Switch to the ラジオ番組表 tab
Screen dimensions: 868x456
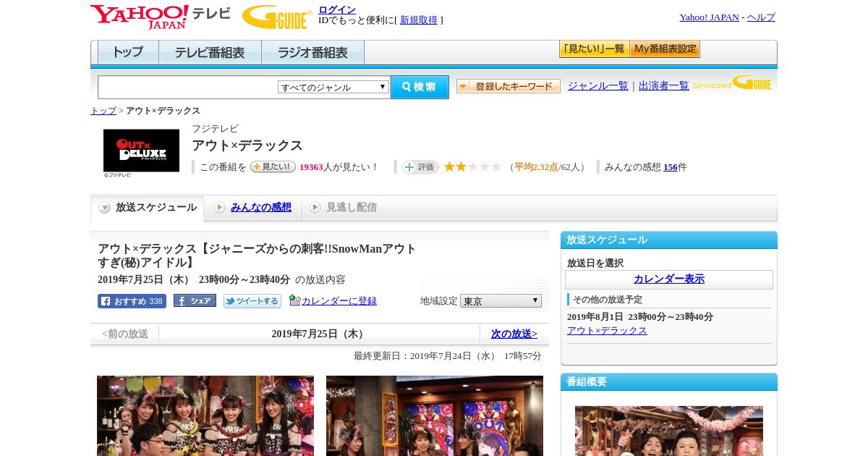[312, 53]
